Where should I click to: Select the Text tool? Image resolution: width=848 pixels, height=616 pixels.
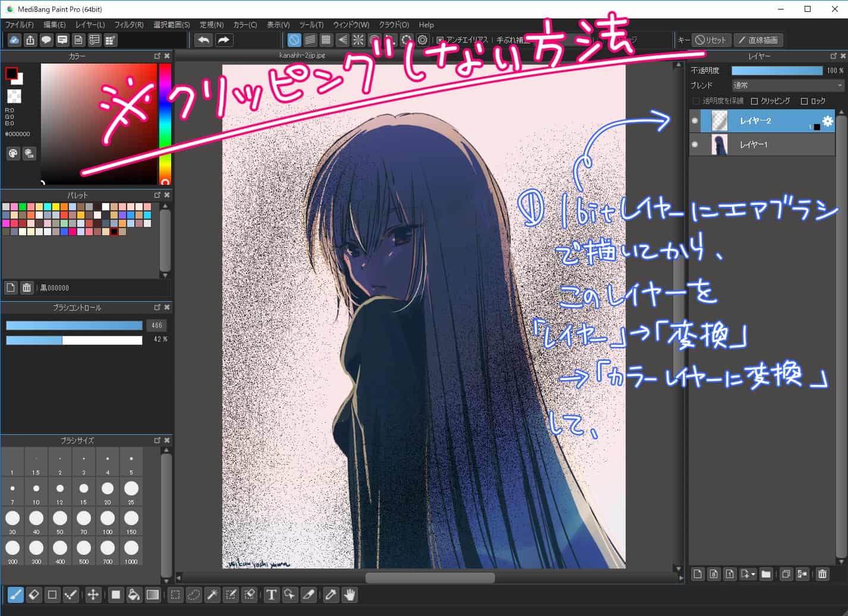click(272, 595)
